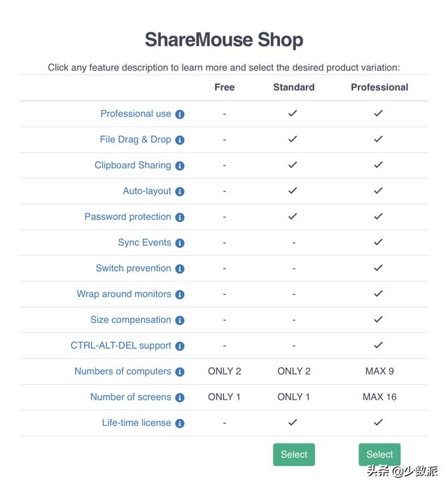448x487 pixels.
Task: Open info icon next to File Drag & Drop
Action: pyautogui.click(x=180, y=140)
